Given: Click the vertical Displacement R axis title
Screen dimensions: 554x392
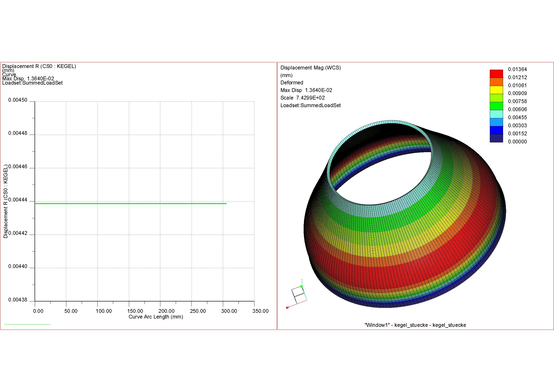Looking at the screenshot, I should [x=5, y=201].
